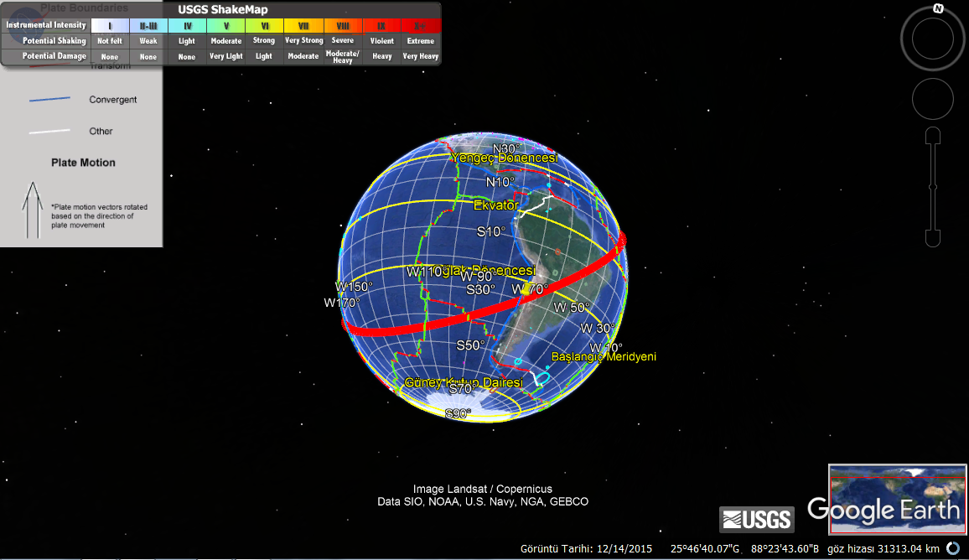Click 'Other' legend label
Viewport: 969px width, 560px height.
click(101, 131)
